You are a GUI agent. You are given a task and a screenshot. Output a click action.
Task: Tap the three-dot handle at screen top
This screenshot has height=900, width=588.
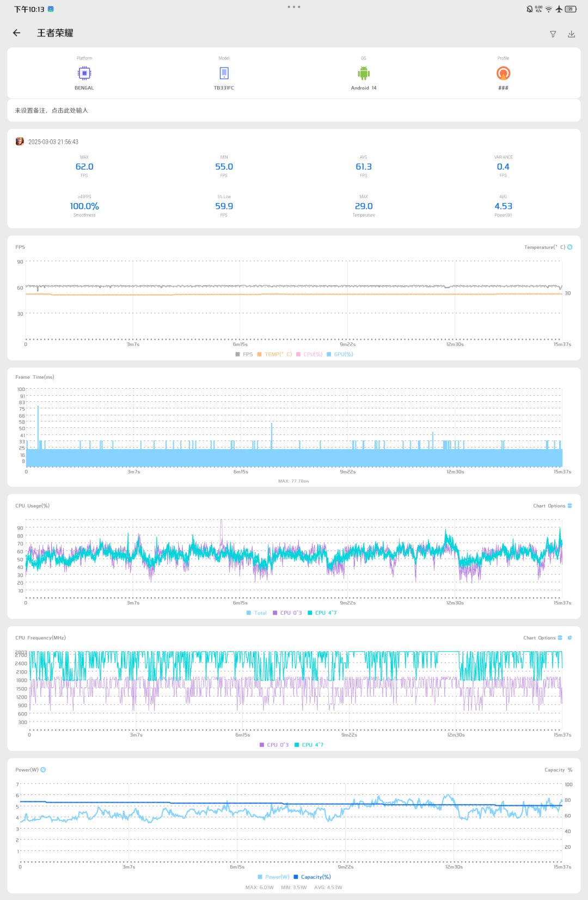(x=293, y=7)
